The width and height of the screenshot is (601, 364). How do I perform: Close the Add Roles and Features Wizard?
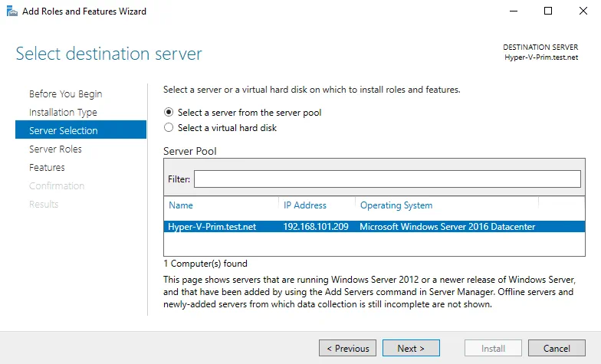[x=583, y=11]
